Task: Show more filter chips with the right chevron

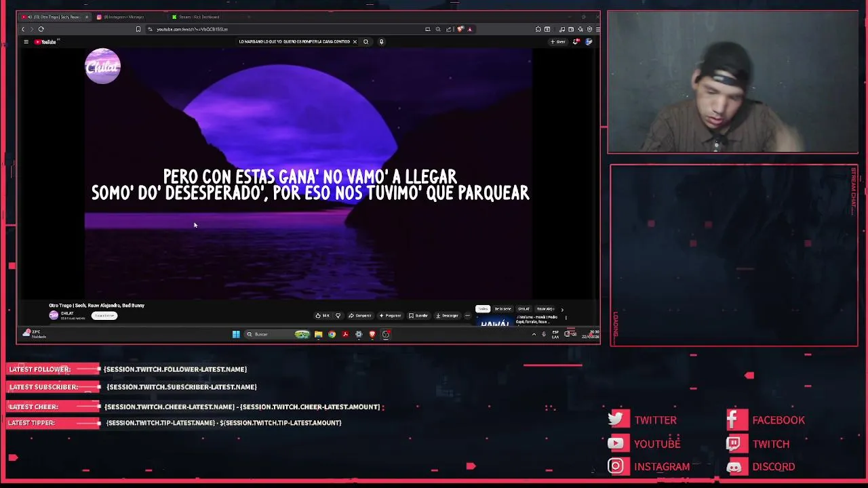Action: point(562,310)
